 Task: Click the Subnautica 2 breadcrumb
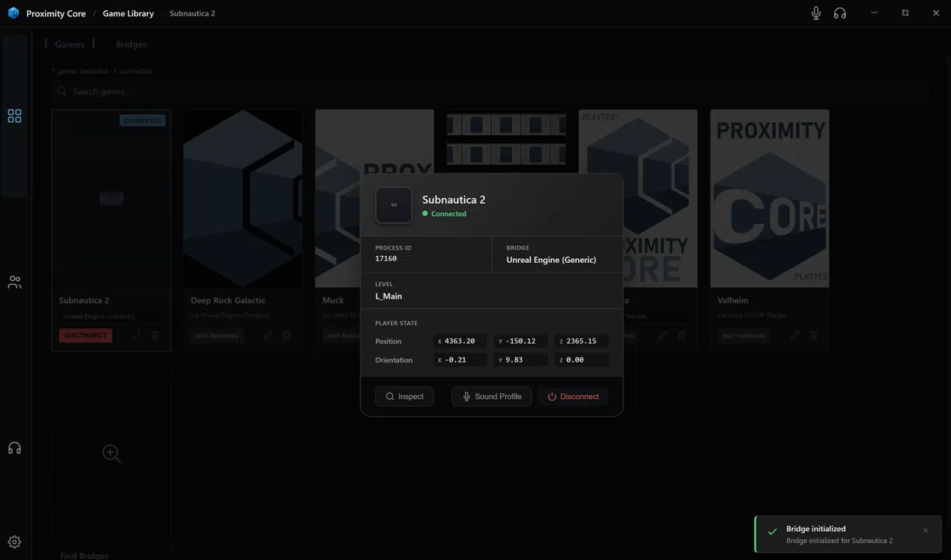click(x=192, y=14)
